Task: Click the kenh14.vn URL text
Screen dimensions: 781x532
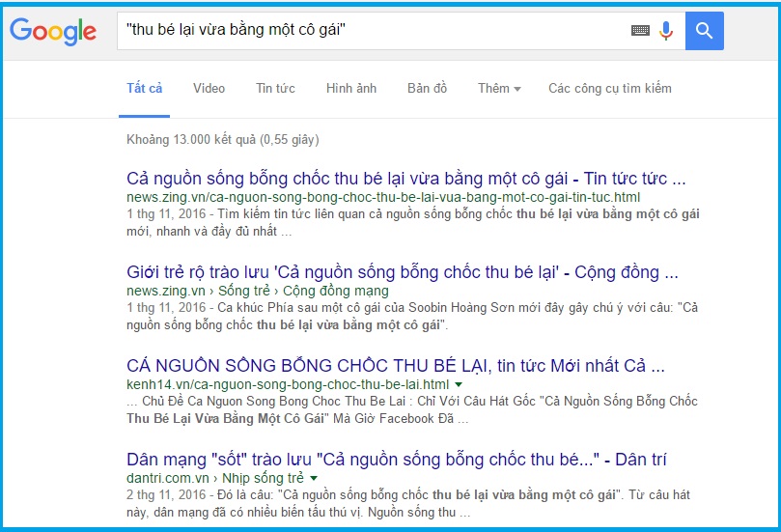Action: (288, 384)
